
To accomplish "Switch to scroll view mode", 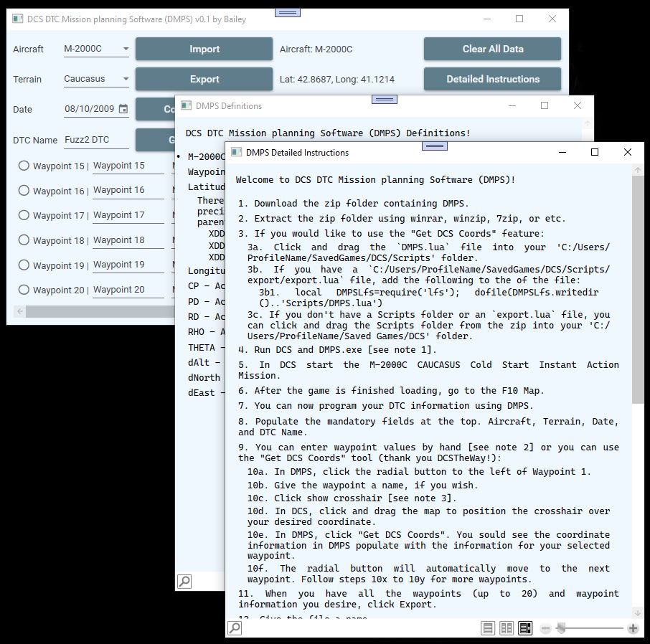I will tap(525, 629).
